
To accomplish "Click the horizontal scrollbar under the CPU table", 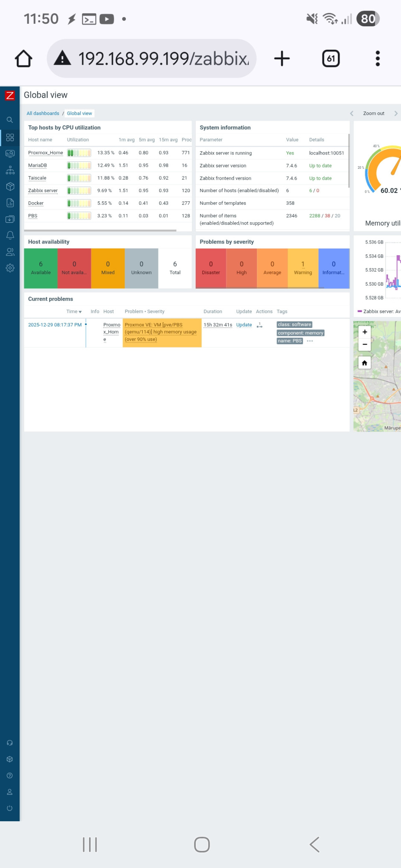I will (x=100, y=231).
